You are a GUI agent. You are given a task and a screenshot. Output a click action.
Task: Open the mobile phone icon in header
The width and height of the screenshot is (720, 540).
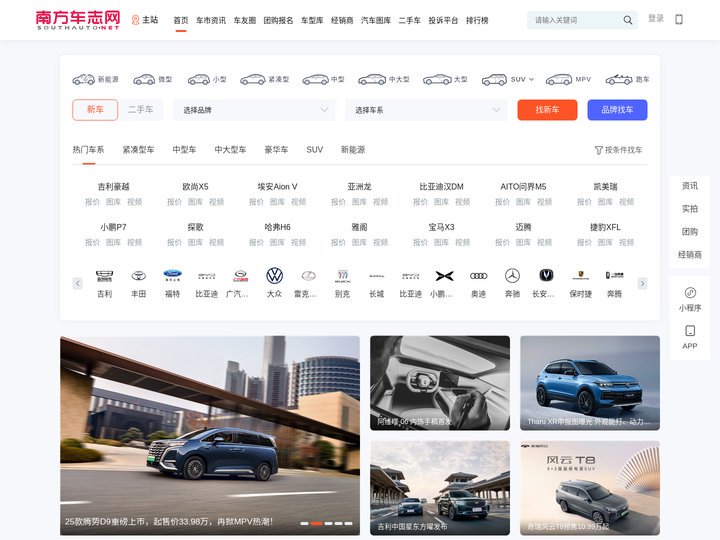[679, 19]
